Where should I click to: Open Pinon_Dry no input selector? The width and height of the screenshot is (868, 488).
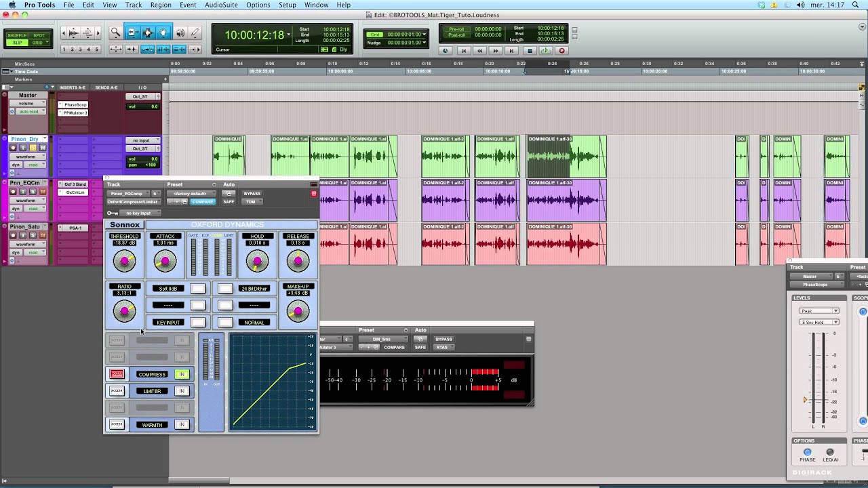[x=142, y=140]
